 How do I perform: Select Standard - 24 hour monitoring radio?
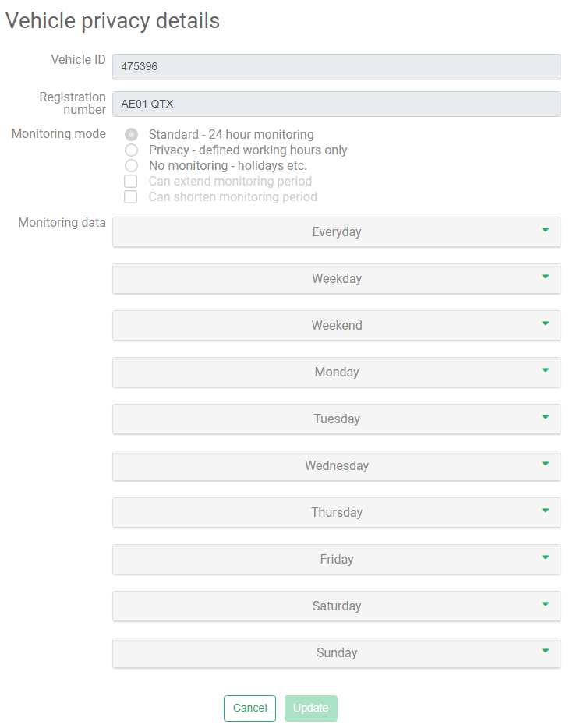pos(132,135)
